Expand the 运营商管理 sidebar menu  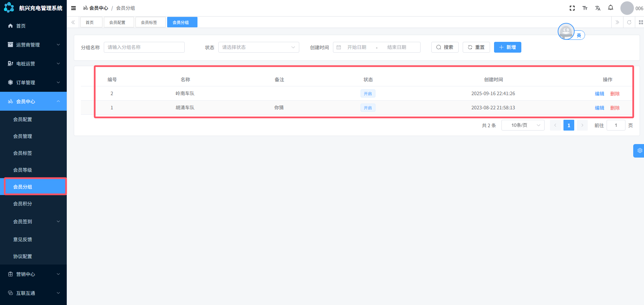pyautogui.click(x=33, y=45)
